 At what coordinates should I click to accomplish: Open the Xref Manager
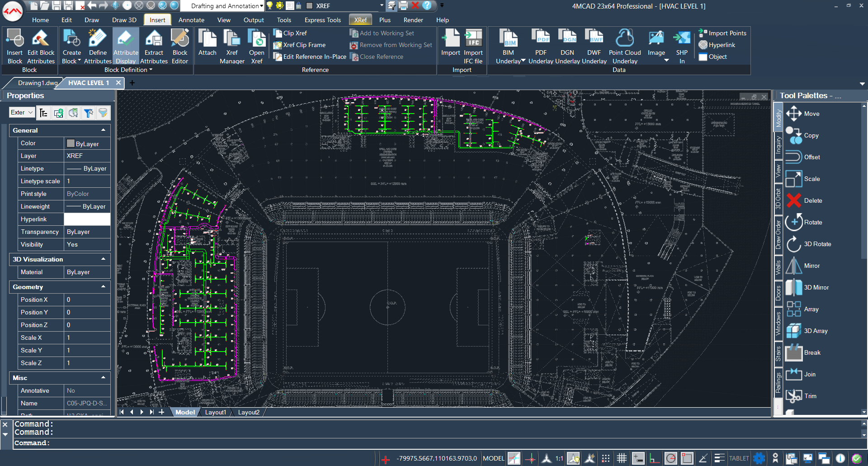232,43
